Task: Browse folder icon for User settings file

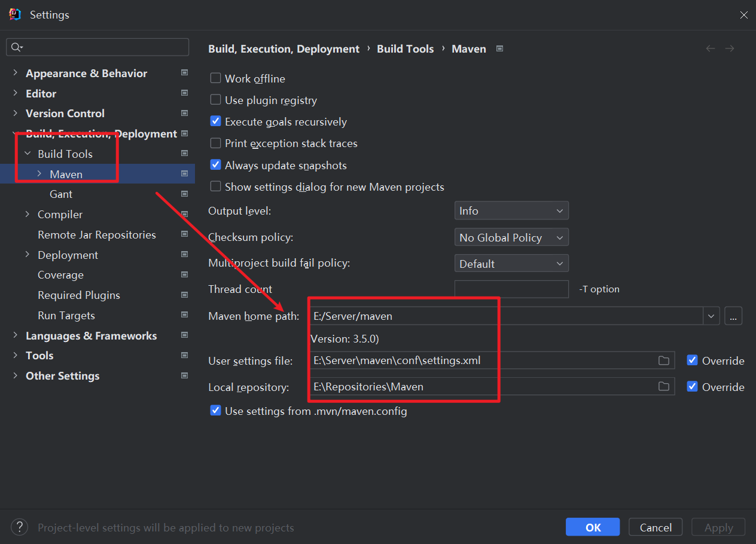Action: (x=664, y=360)
